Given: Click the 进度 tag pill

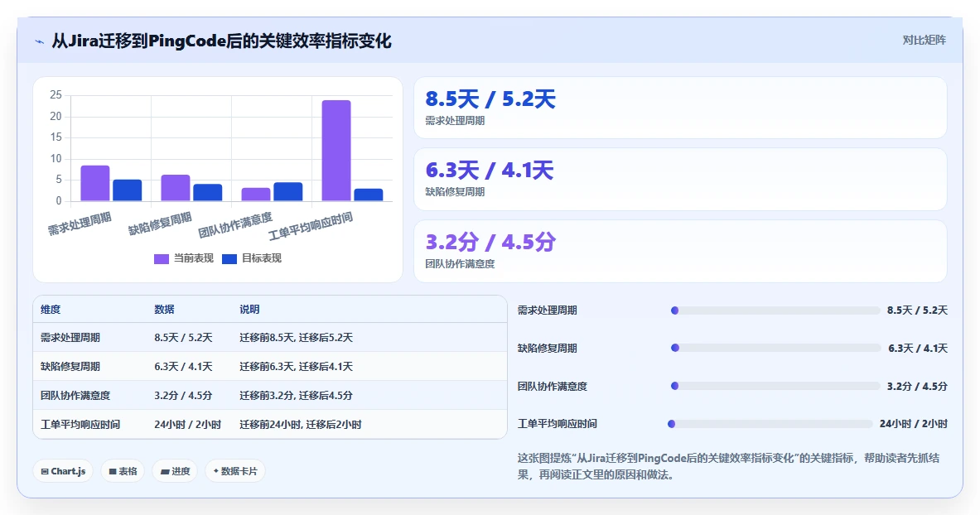Looking at the screenshot, I should point(175,471).
